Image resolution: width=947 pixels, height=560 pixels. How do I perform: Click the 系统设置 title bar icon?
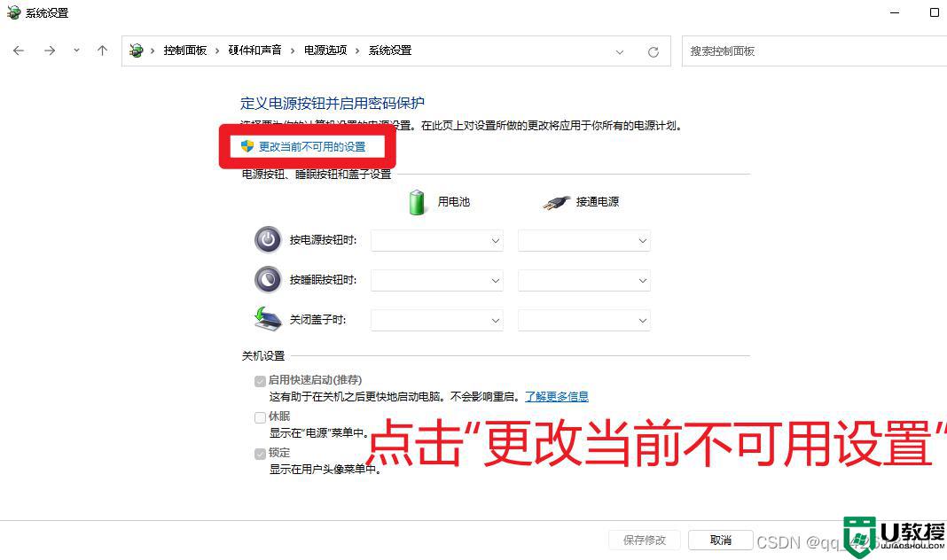click(13, 12)
